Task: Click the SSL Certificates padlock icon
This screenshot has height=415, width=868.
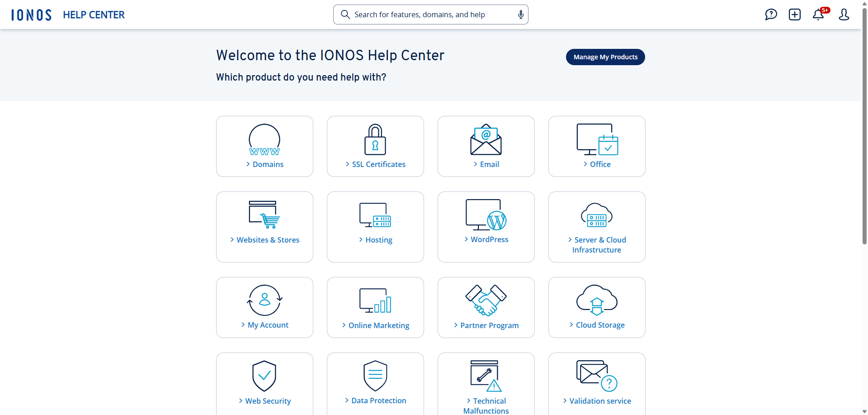Action: [375, 139]
